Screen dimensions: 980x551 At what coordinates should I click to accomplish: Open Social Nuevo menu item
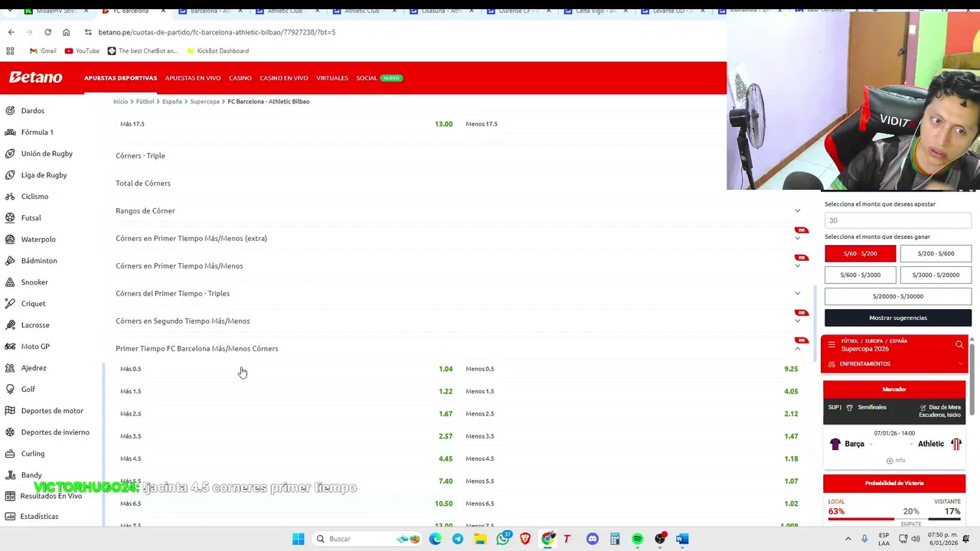tap(379, 78)
